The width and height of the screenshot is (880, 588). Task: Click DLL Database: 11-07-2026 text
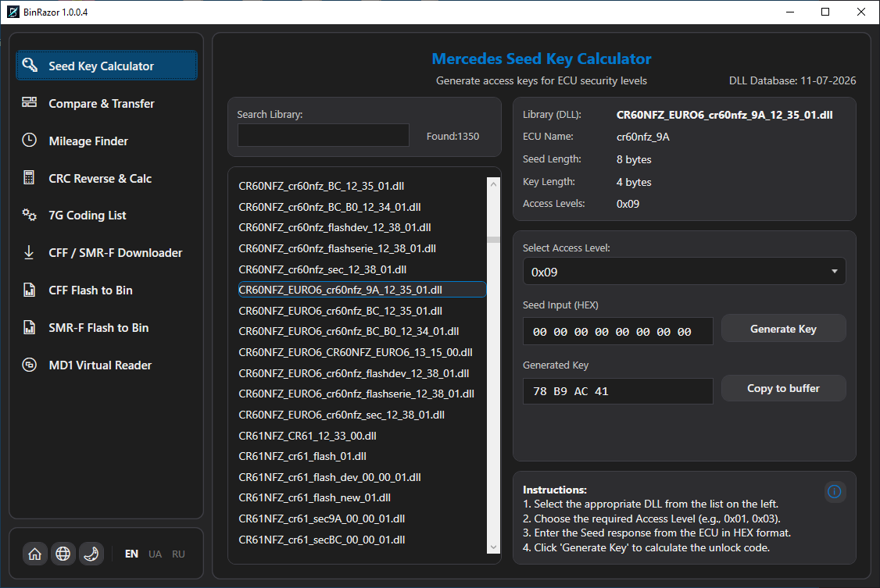pyautogui.click(x=792, y=80)
